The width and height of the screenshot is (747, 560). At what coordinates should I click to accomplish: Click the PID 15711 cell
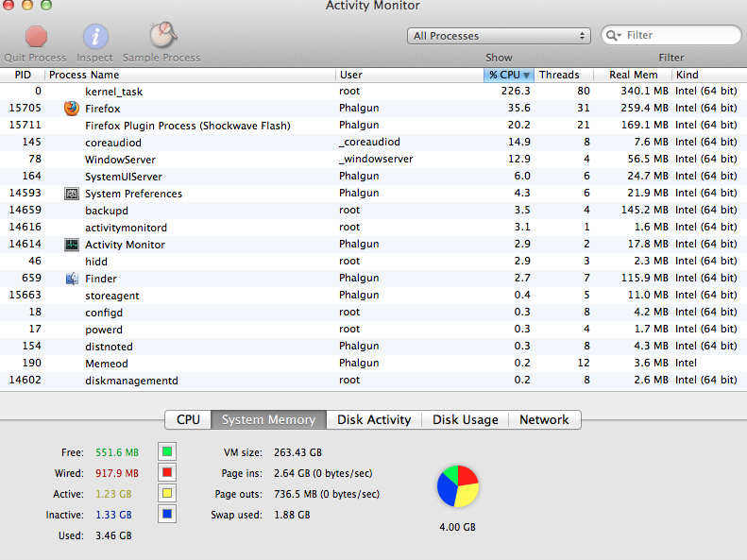[x=25, y=126]
